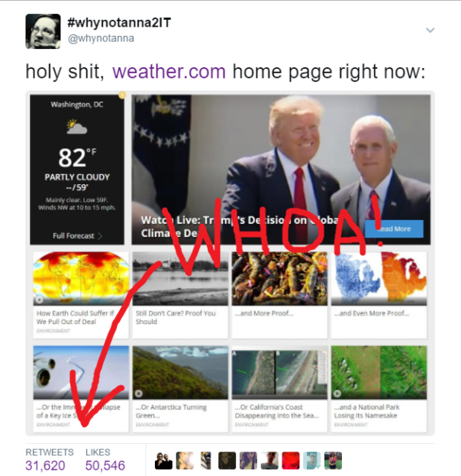Expand Full Forecast arrow
Screen dimensions: 461x476
[100, 236]
